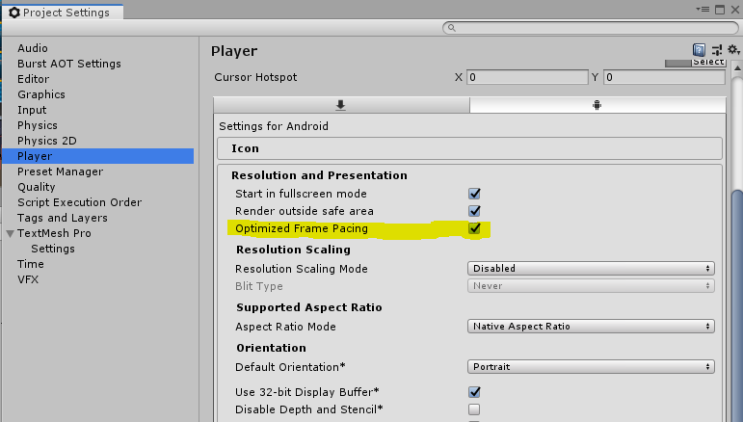This screenshot has height=422, width=743.
Task: Click the Settings for Android label
Action: point(273,126)
